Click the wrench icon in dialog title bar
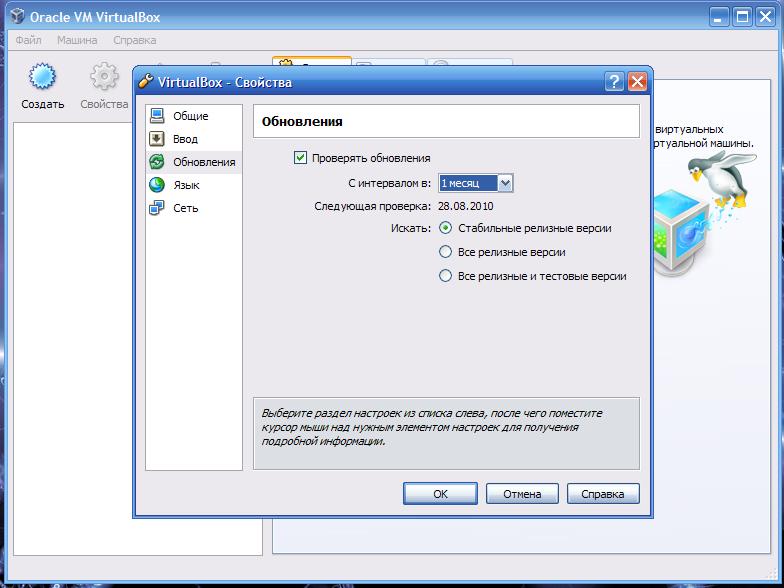Screen dimensions: 784x588 click(146, 81)
